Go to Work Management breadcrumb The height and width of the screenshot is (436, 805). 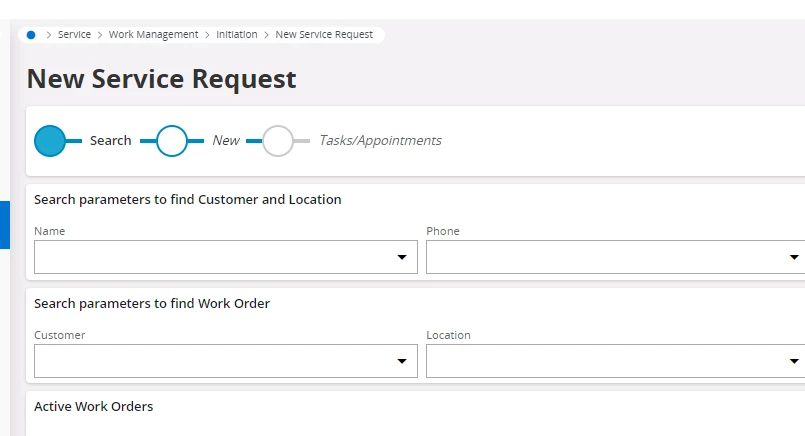click(153, 34)
